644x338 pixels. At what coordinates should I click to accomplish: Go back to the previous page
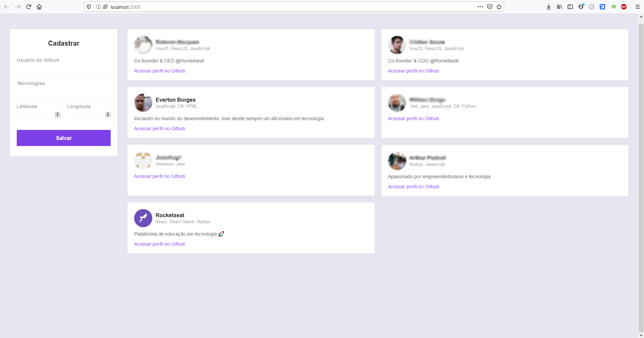tap(6, 7)
